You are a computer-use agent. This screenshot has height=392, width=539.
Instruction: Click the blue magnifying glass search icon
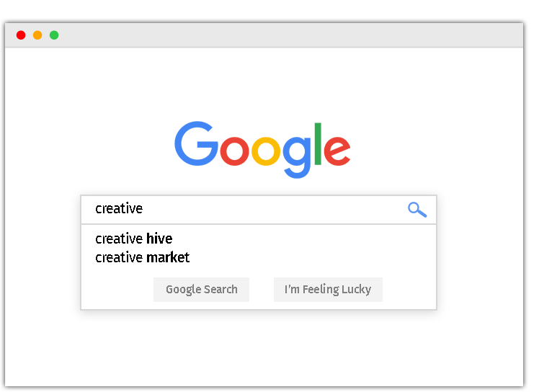[417, 210]
